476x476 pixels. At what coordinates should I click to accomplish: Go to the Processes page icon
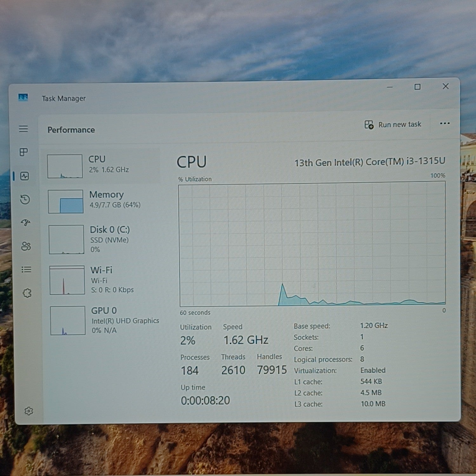pyautogui.click(x=24, y=152)
